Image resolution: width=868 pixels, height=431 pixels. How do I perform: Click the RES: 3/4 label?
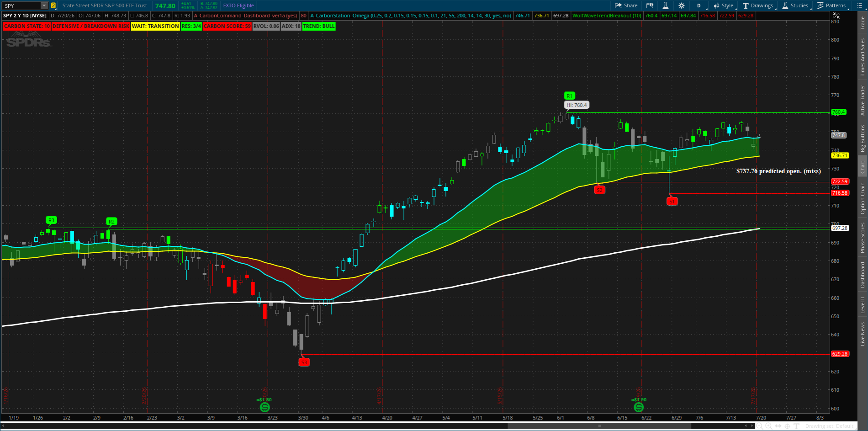point(191,26)
